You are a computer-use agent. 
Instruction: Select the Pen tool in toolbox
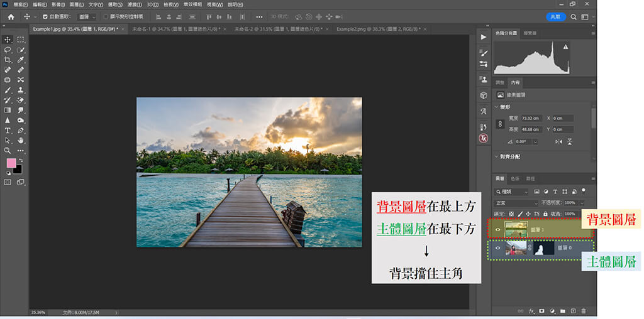tap(21, 131)
